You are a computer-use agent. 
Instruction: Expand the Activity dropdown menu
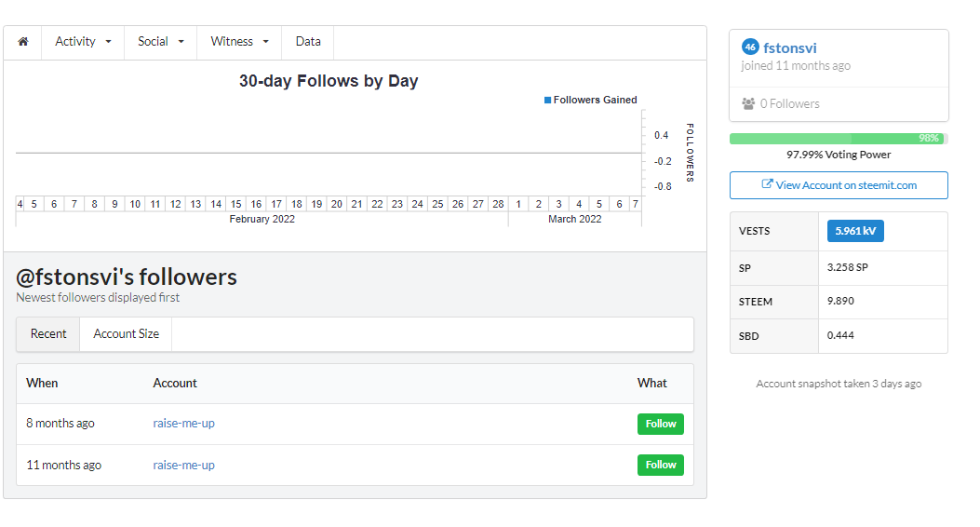83,42
